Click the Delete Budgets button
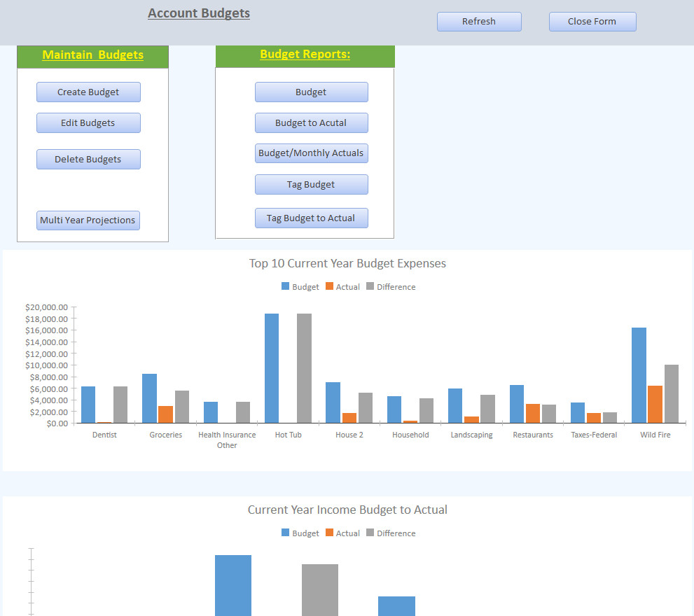The width and height of the screenshot is (694, 616). tap(88, 159)
